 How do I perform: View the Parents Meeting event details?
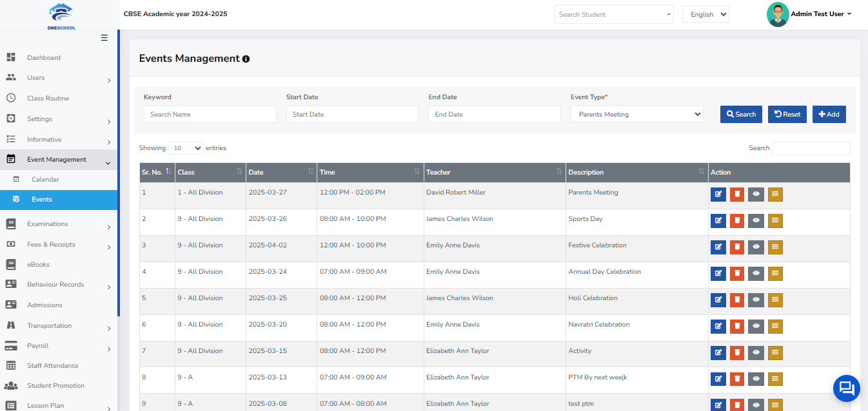click(x=756, y=195)
